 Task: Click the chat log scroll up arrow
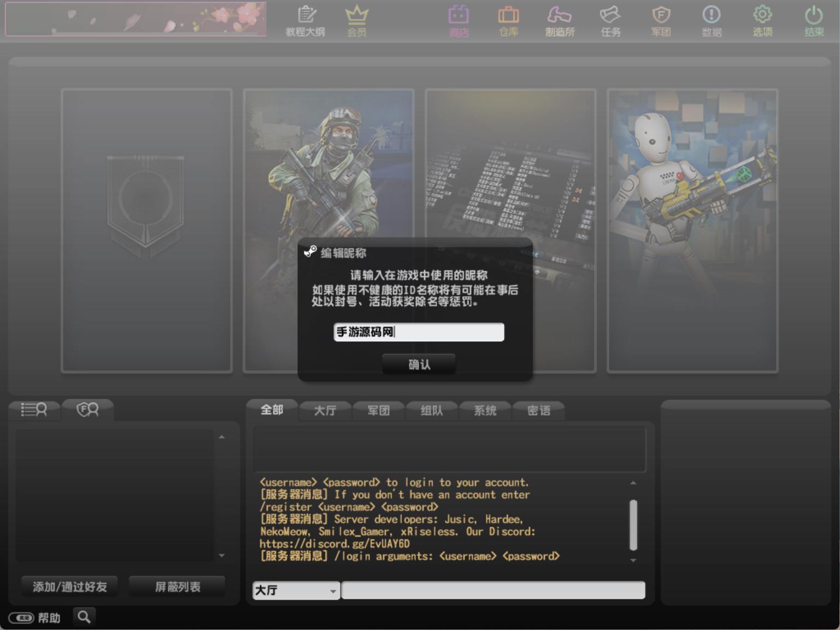pyautogui.click(x=633, y=483)
